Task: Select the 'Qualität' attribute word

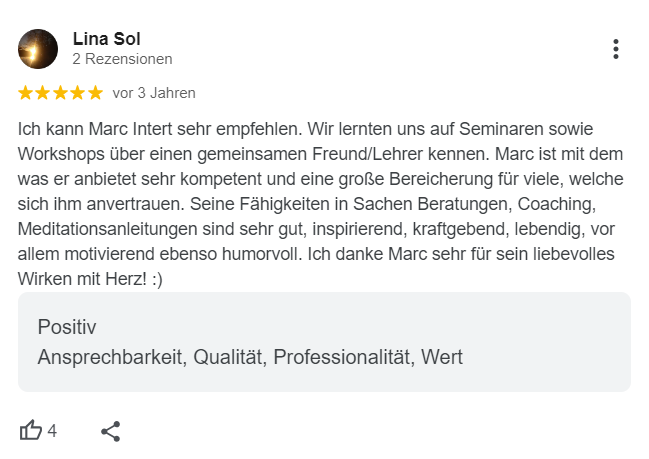Action: tap(230, 357)
